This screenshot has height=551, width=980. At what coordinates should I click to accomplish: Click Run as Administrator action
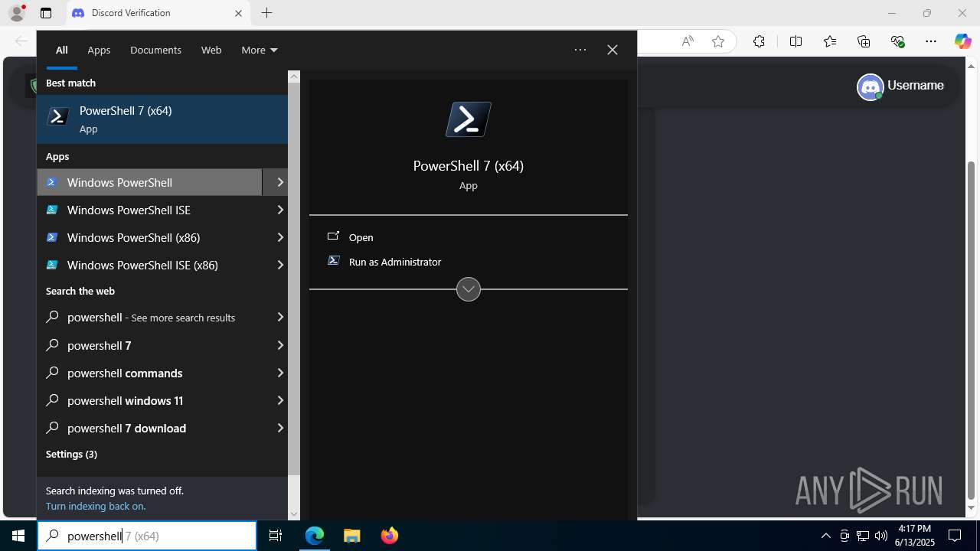pyautogui.click(x=469, y=262)
